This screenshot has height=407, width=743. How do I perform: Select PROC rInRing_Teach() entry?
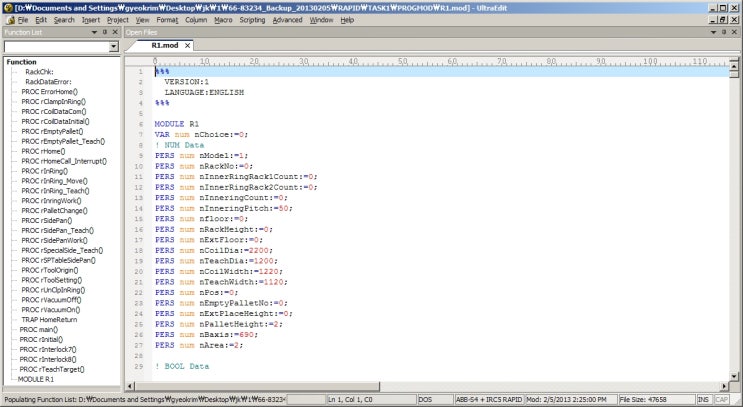(55, 191)
